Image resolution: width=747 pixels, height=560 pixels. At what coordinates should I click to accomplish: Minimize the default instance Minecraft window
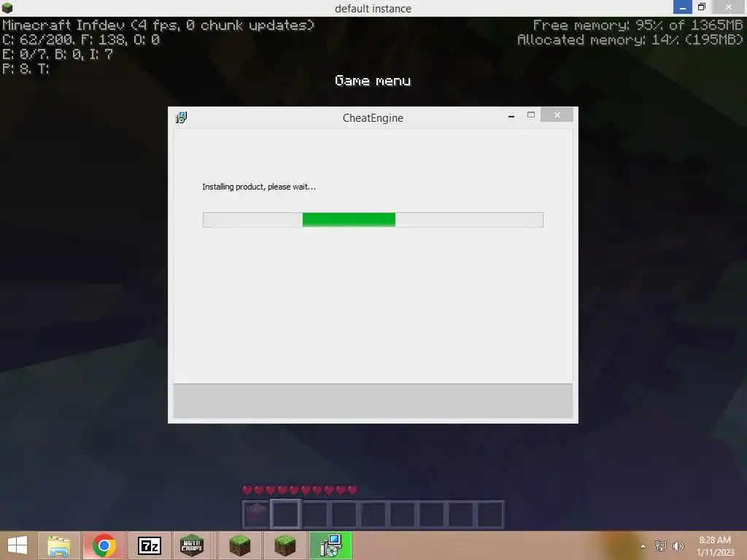(x=682, y=7)
